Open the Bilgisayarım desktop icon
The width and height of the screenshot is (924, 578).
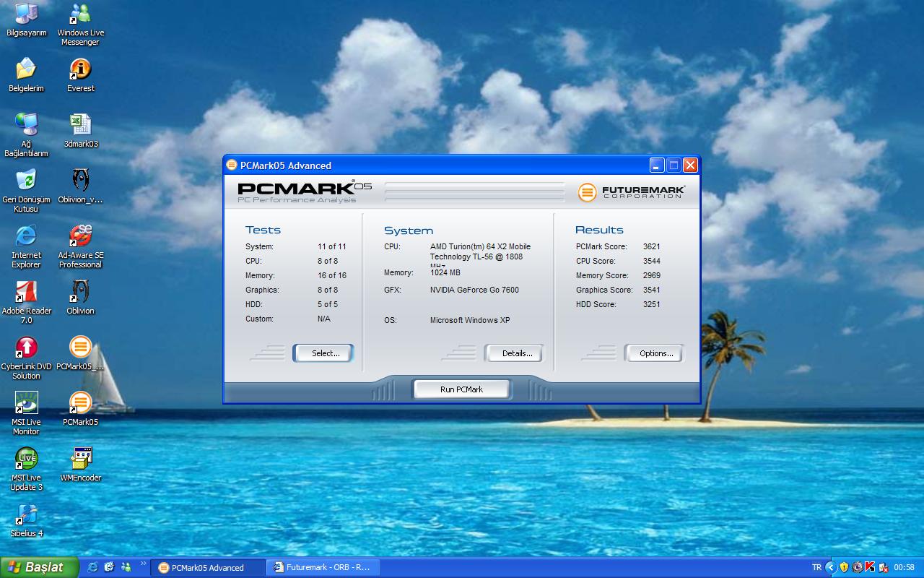[26, 20]
